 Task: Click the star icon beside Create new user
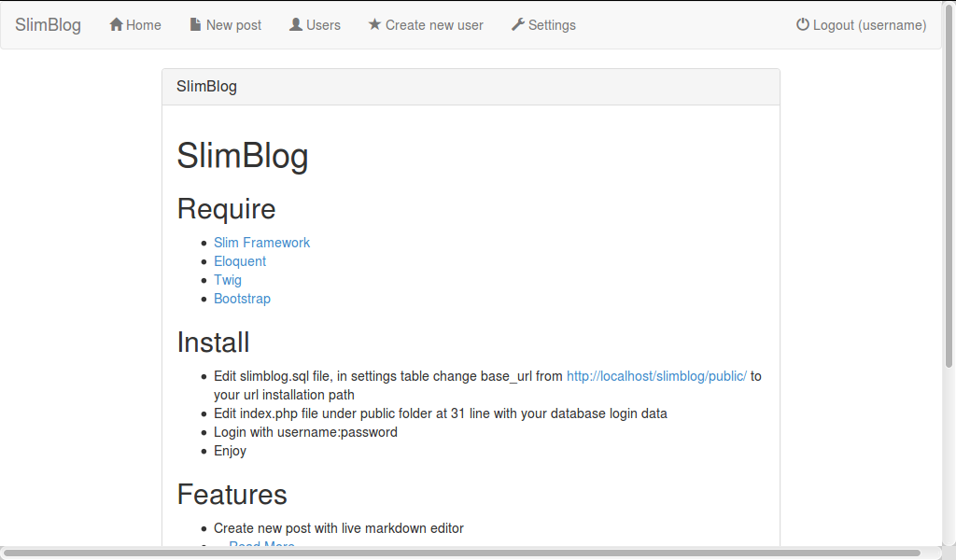pyautogui.click(x=374, y=24)
